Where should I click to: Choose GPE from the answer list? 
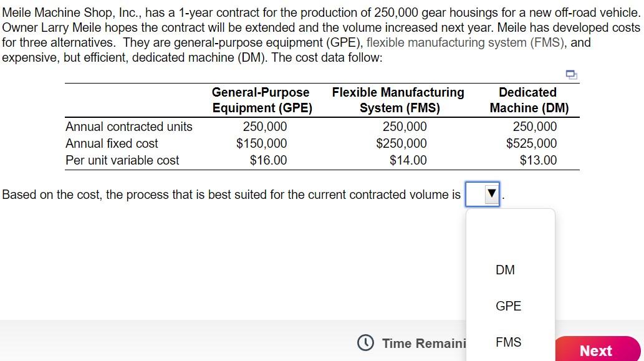508,306
